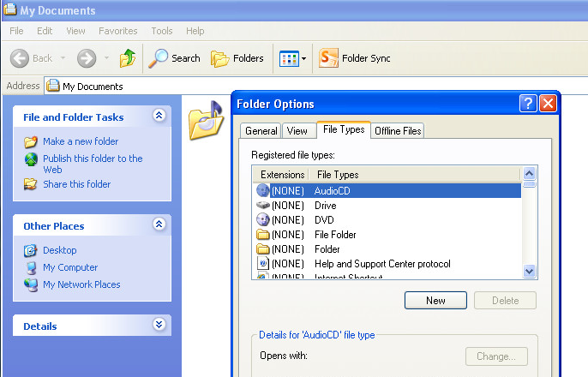The height and width of the screenshot is (377, 588).
Task: Open the Favorites menu
Action: click(x=117, y=31)
